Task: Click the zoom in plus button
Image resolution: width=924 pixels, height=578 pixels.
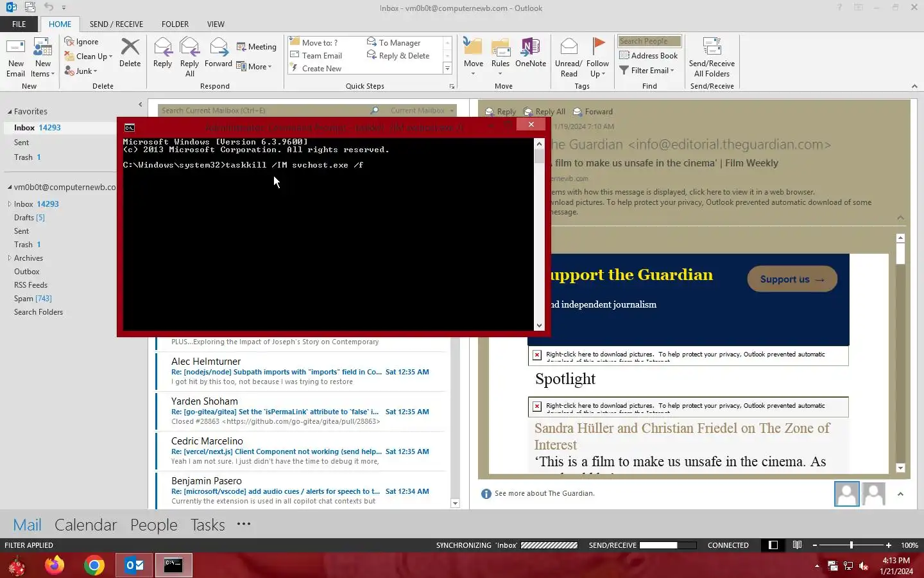Action: point(888,545)
